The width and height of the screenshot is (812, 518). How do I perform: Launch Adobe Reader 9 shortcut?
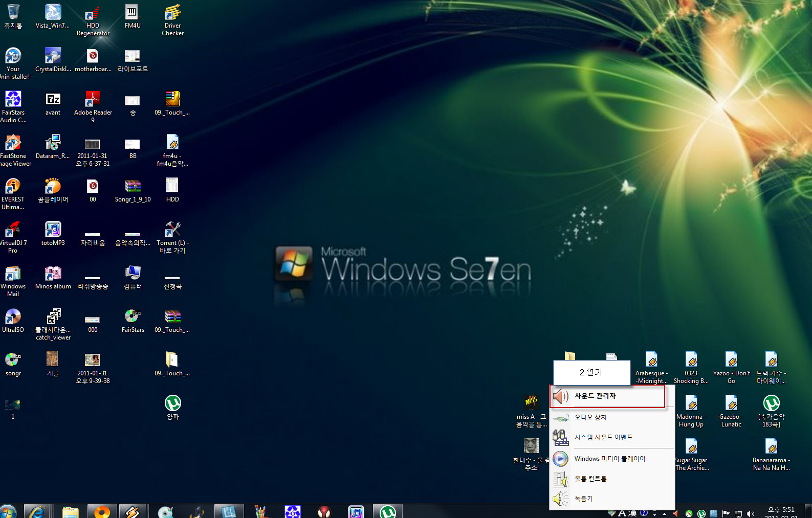pyautogui.click(x=93, y=107)
